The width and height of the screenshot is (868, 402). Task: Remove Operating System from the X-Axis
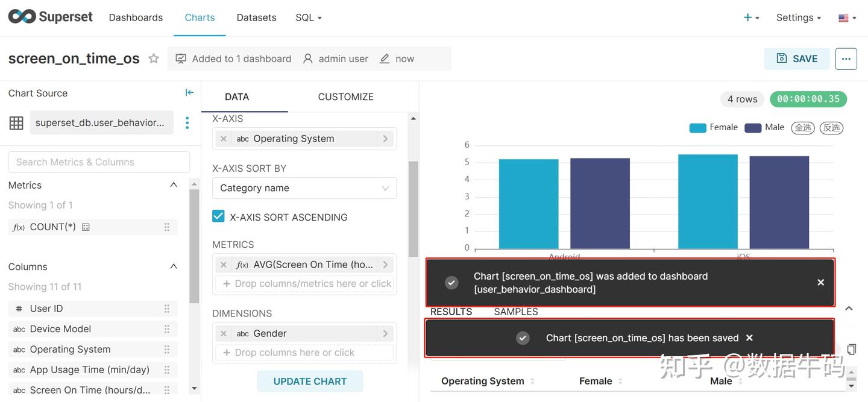click(x=224, y=139)
